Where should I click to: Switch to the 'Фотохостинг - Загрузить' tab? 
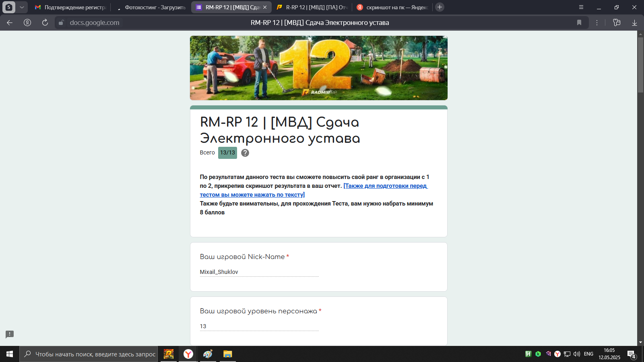(x=151, y=7)
